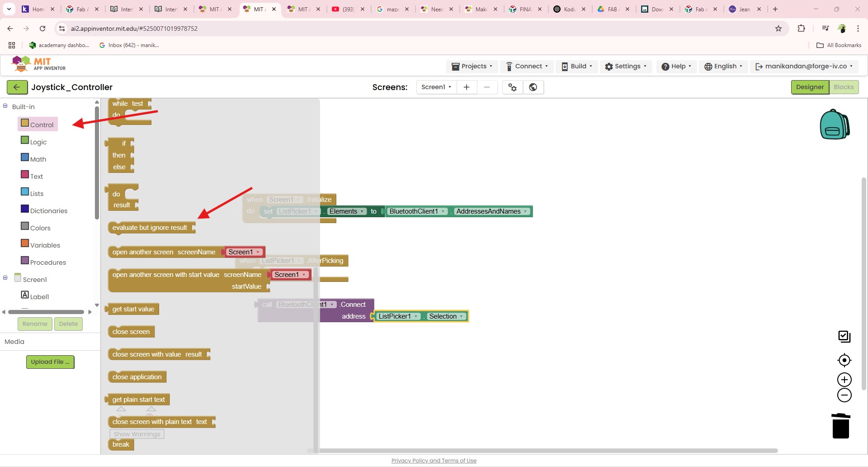Open Privacy Policy and Terms of Use

pyautogui.click(x=434, y=461)
